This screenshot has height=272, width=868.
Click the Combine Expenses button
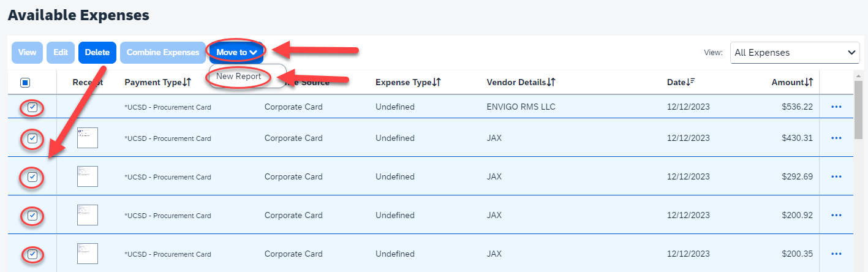tap(163, 53)
